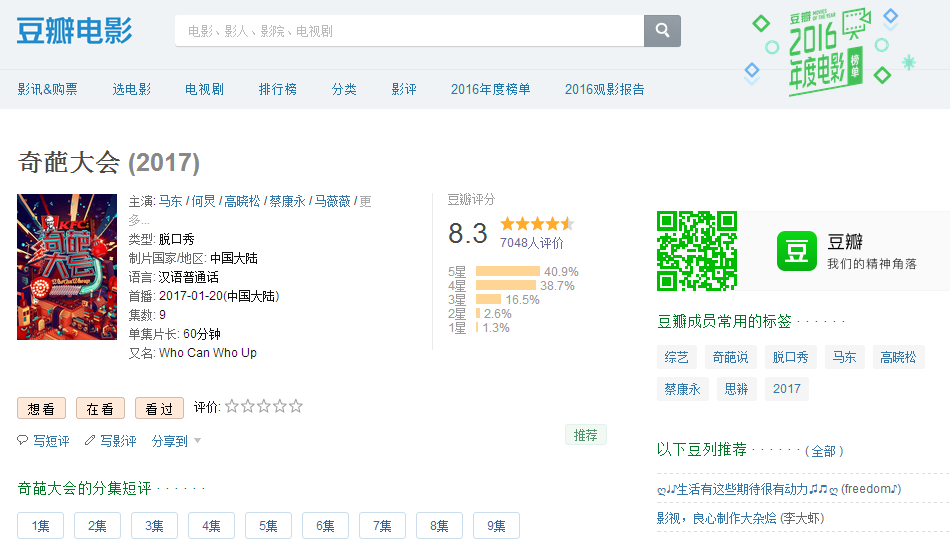This screenshot has width=950, height=539.
Task: Open episode 3集 reviews
Action: [154, 526]
